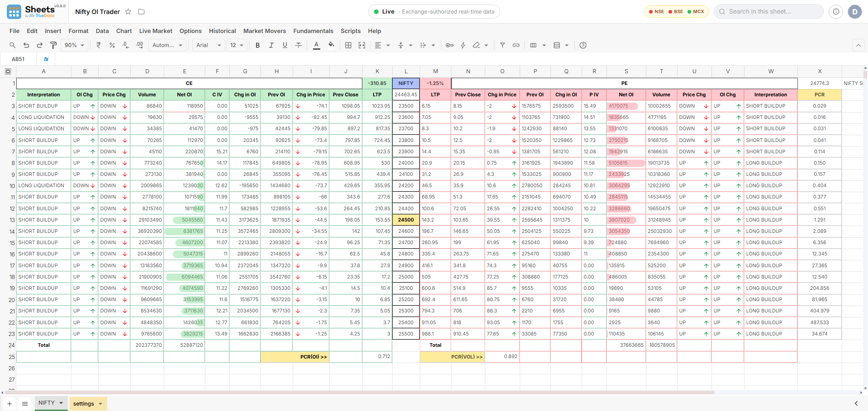Open the cell borders tool
Image resolution: width=868 pixels, height=411 pixels.
point(348,45)
